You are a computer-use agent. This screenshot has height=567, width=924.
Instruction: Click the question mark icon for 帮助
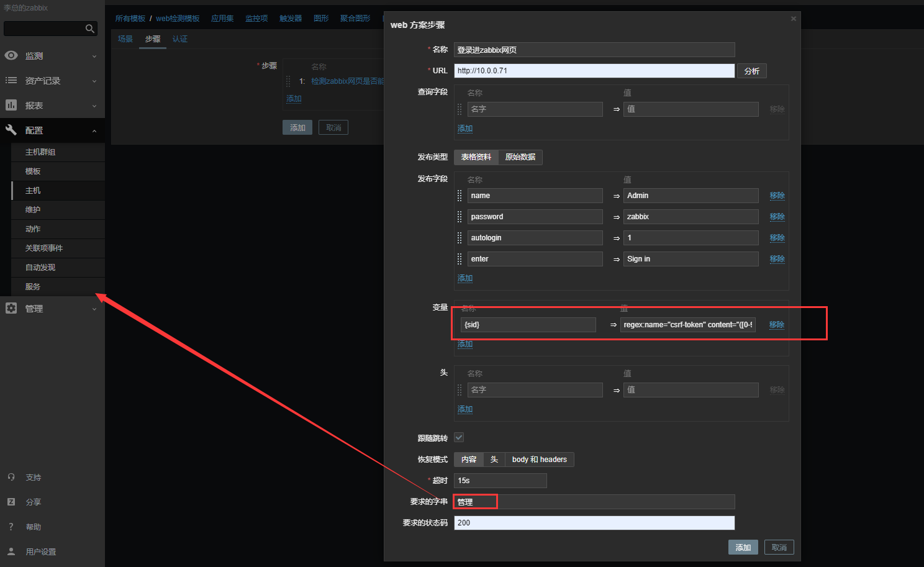11,527
